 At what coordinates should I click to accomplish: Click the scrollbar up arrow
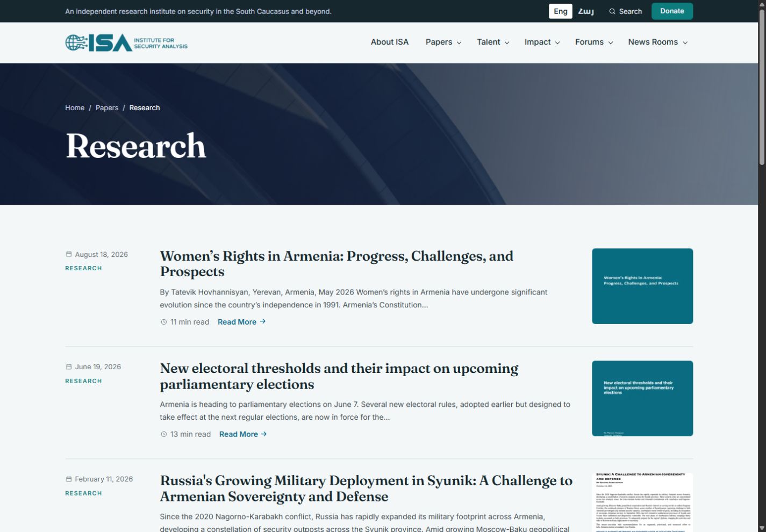[762, 4]
